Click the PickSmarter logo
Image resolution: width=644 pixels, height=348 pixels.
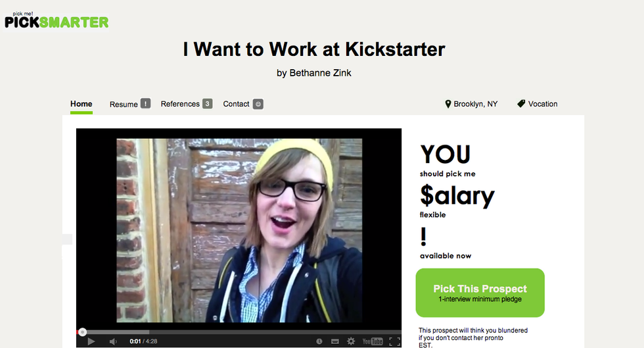click(57, 20)
